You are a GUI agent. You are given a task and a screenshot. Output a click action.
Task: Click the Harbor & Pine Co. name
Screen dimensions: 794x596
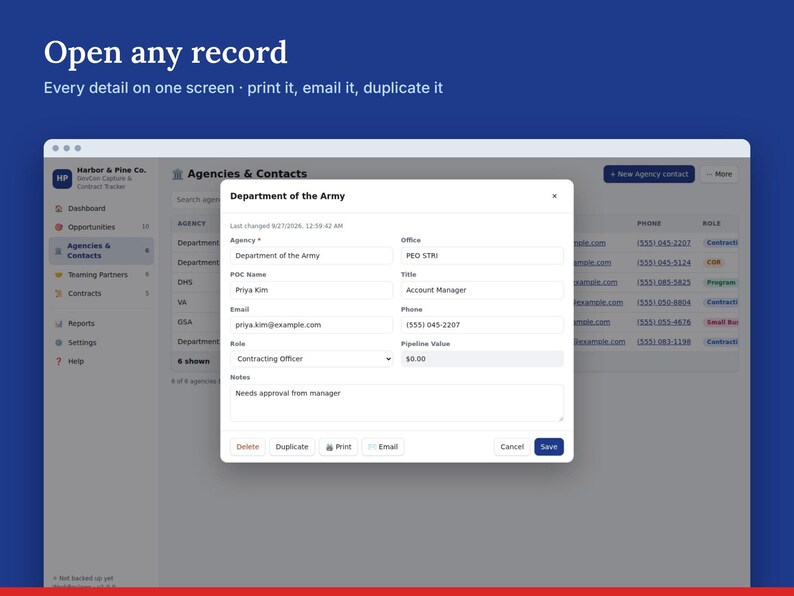click(x=111, y=170)
